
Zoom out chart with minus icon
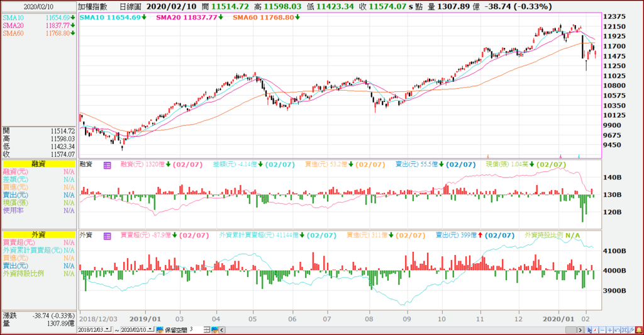602,330
